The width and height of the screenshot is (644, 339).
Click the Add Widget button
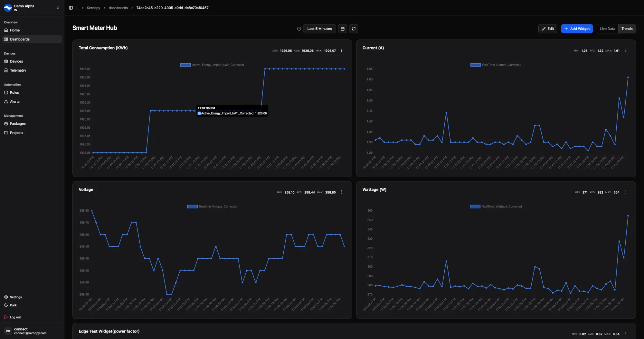(x=577, y=29)
